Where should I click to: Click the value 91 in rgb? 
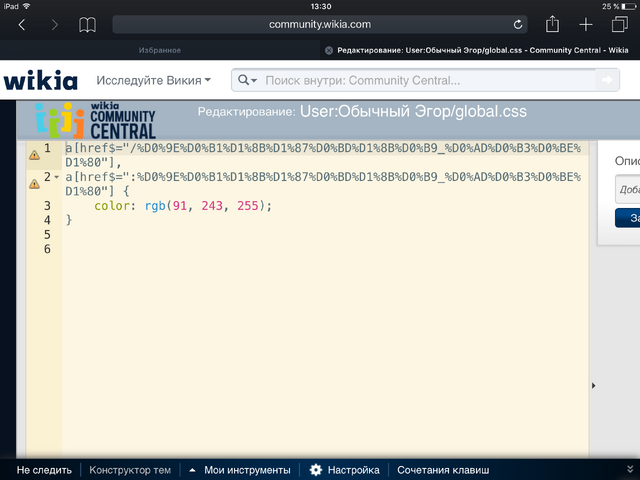[x=180, y=205]
